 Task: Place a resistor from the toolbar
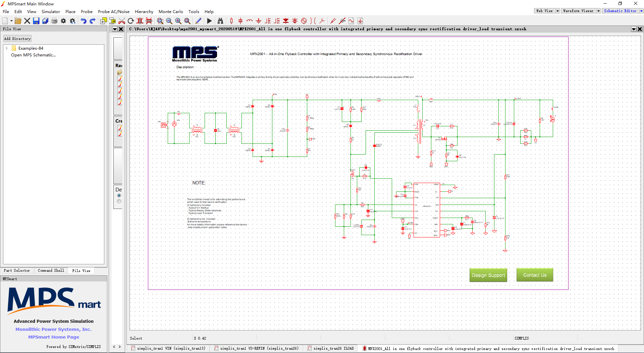[231, 21]
